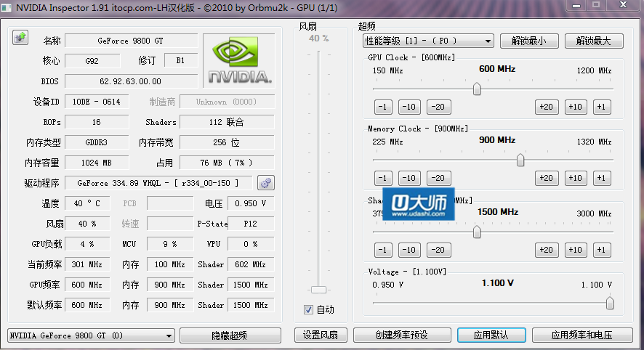This screenshot has height=350, width=644.
Task: Click the 名称 field GeForce 9800 GT
Action: pyautogui.click(x=131, y=41)
